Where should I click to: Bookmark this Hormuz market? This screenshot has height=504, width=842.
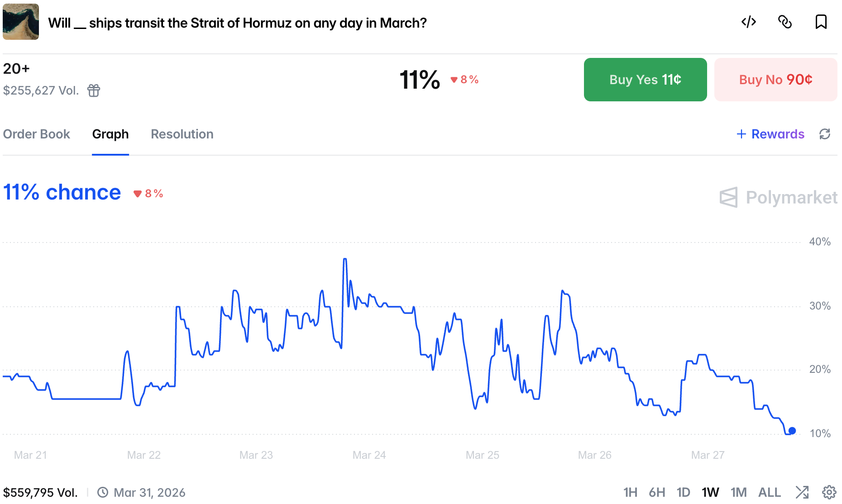821,22
